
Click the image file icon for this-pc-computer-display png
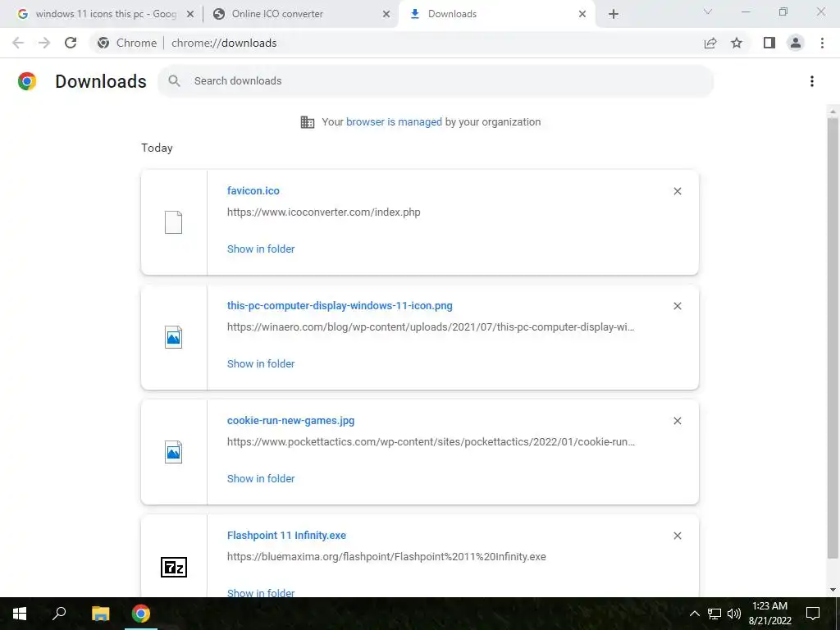174,337
